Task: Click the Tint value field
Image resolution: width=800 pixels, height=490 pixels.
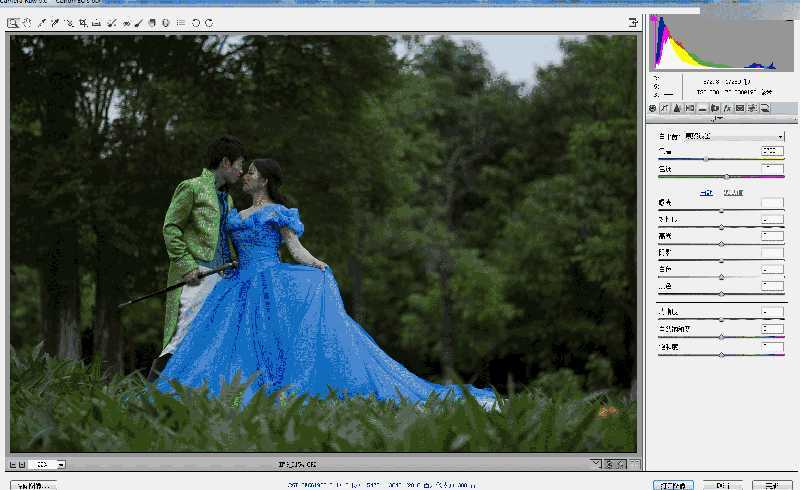Action: (x=772, y=168)
